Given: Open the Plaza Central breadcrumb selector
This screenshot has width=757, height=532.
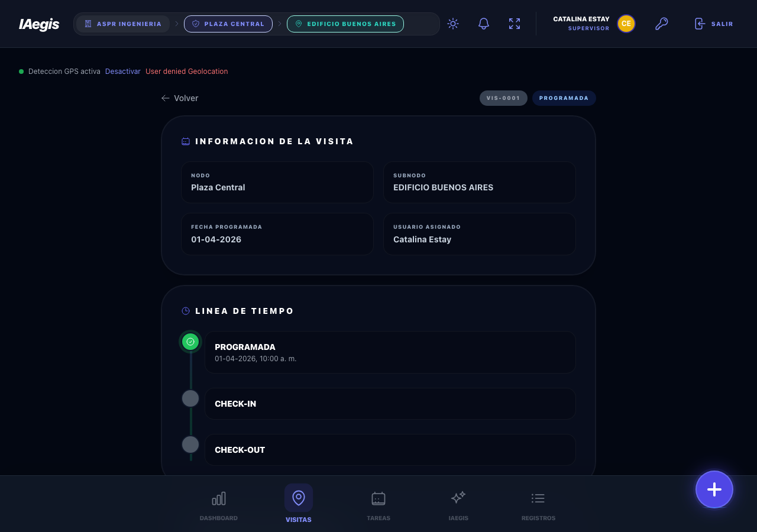Looking at the screenshot, I should pyautogui.click(x=228, y=24).
